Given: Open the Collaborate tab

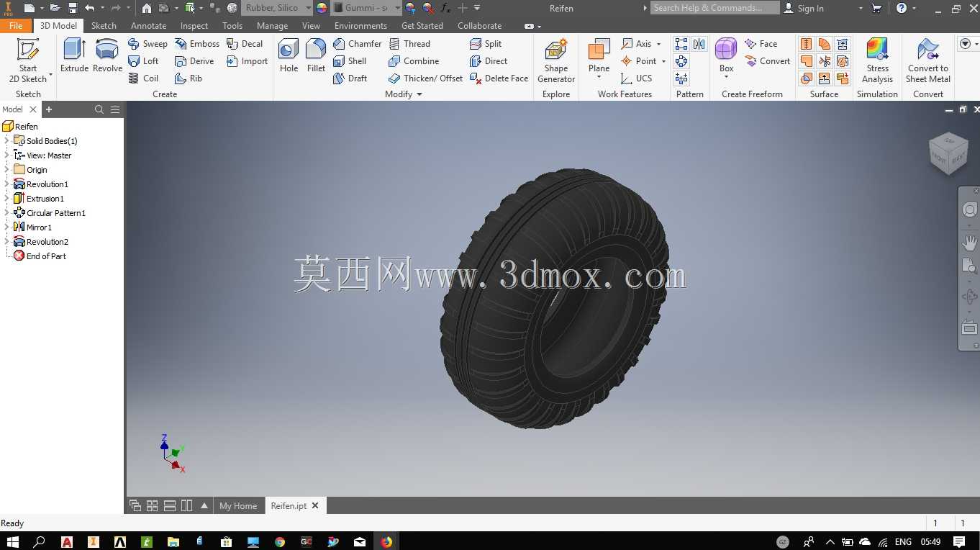Looking at the screenshot, I should (479, 25).
